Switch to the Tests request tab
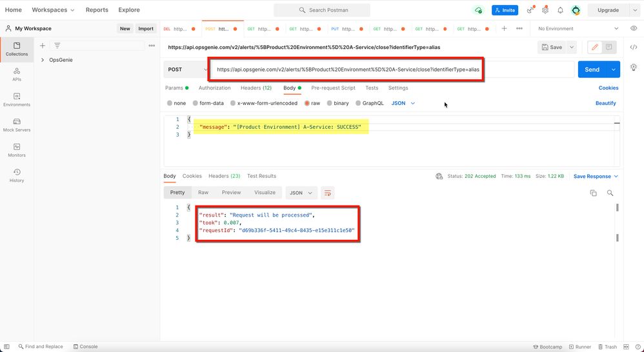The image size is (644, 352). click(372, 88)
